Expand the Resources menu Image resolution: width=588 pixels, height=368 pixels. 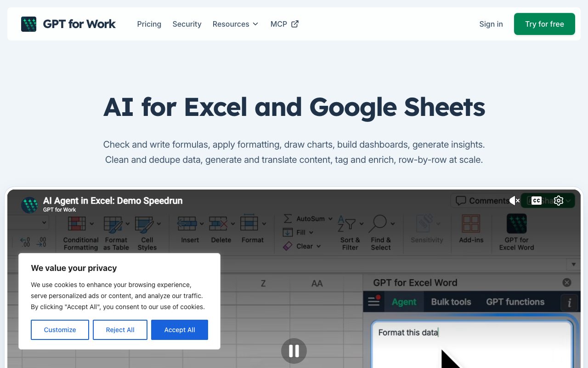coord(235,24)
